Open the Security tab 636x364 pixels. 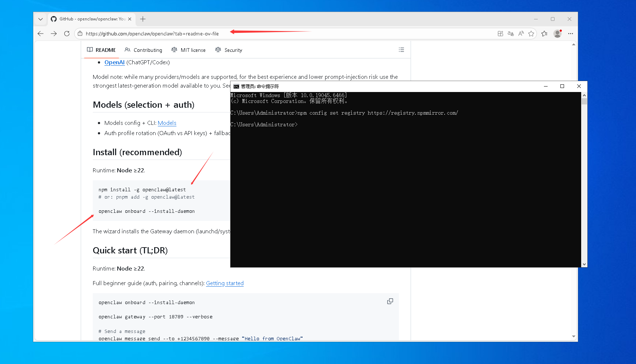tap(229, 50)
